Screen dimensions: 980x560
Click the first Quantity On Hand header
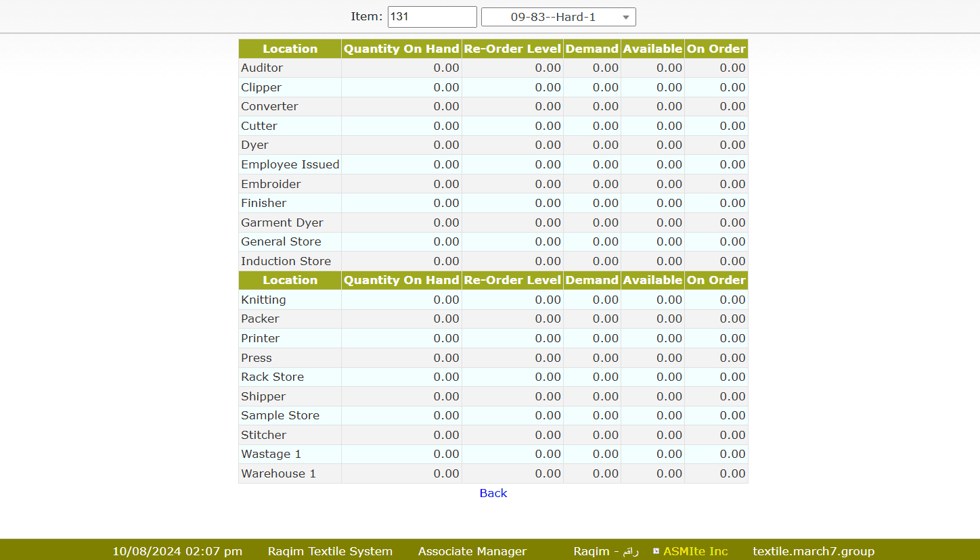(x=401, y=49)
